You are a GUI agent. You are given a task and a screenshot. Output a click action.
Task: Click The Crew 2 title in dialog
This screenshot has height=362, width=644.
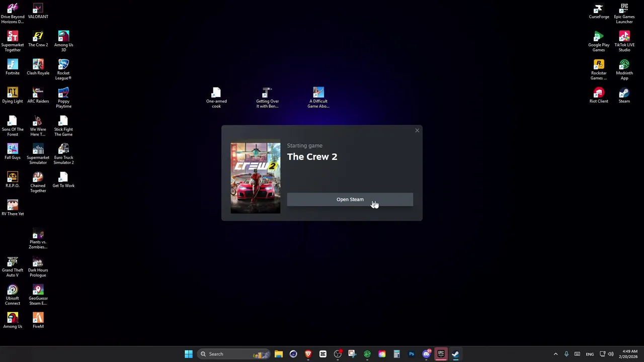pyautogui.click(x=312, y=157)
